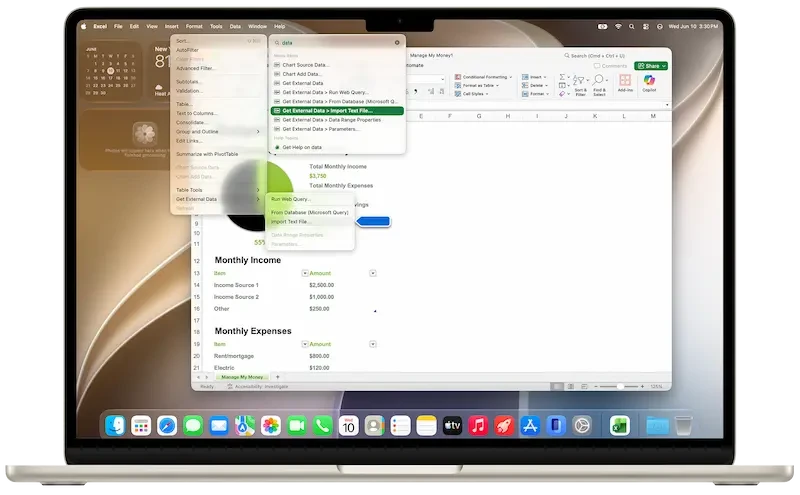800x495 pixels.
Task: Open Monthly Income Amount filter dropdown
Action: tap(372, 274)
